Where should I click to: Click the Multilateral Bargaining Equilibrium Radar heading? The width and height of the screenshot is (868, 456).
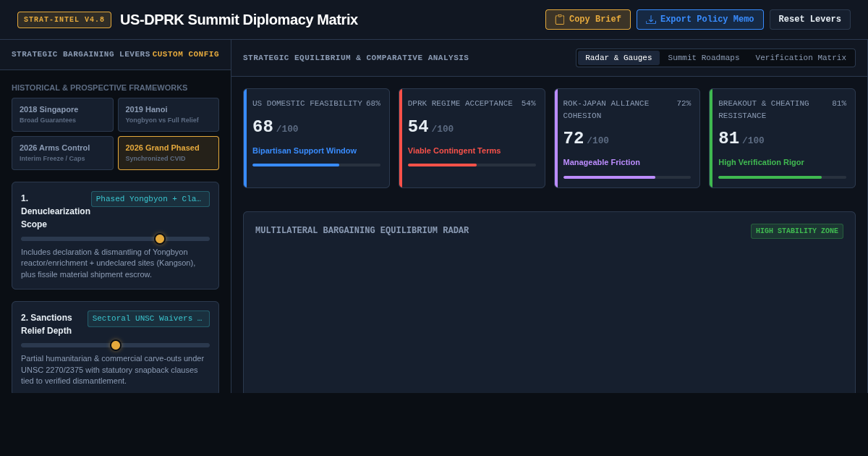click(x=362, y=231)
